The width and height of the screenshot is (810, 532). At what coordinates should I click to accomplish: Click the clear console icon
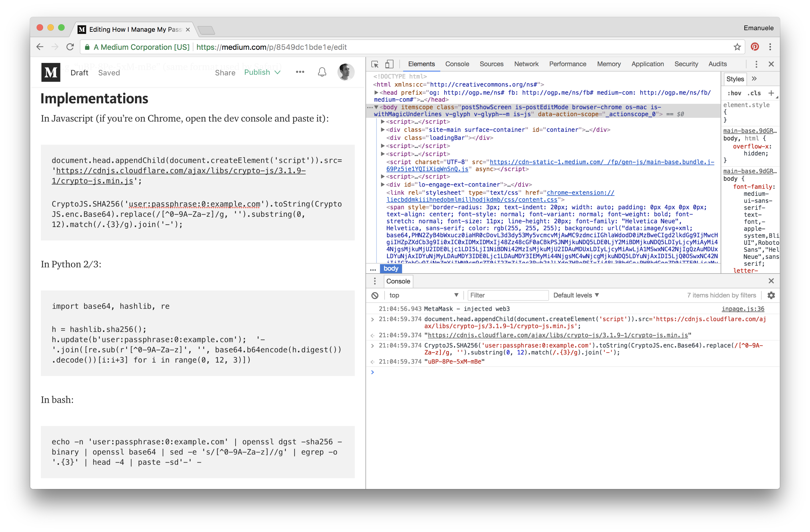tap(375, 296)
